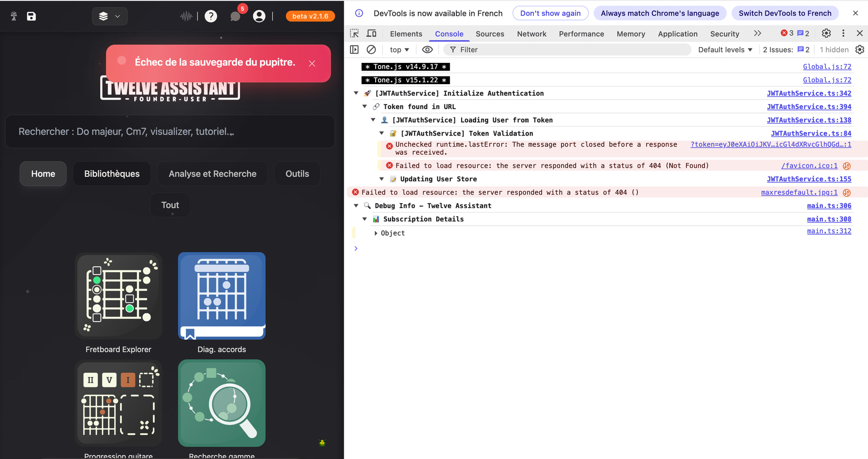Click the Rechercher search field
868x459 pixels.
tap(170, 132)
